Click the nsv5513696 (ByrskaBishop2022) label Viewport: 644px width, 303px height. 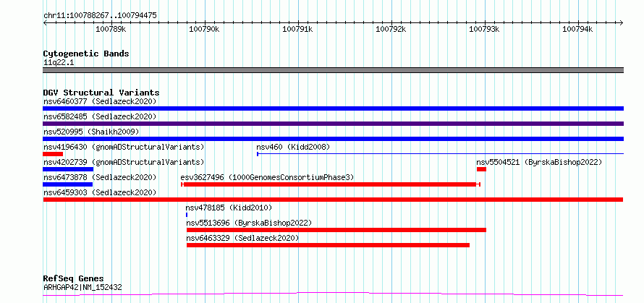point(249,223)
